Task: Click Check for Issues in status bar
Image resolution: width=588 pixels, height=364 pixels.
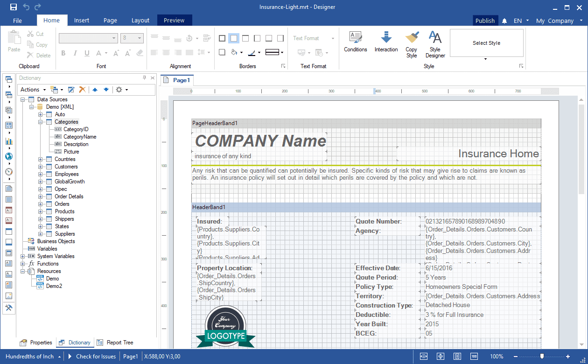Action: [96, 357]
